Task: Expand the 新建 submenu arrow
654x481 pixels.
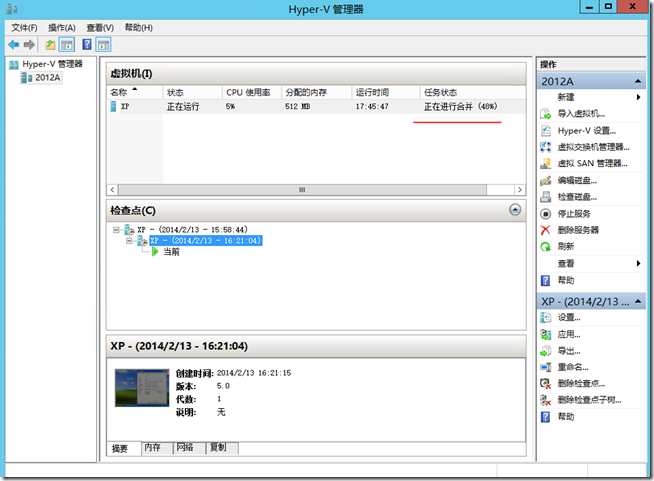Action: click(639, 97)
